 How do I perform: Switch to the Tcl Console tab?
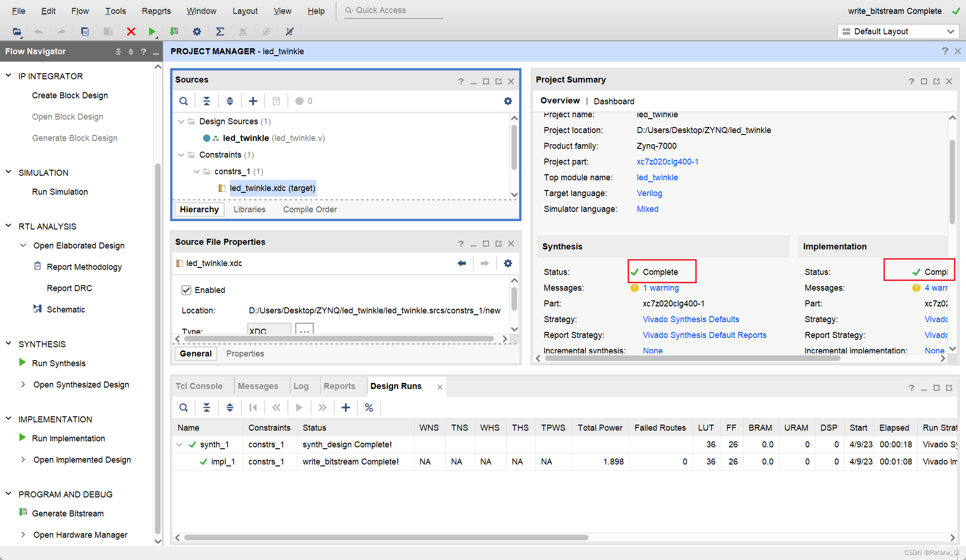pyautogui.click(x=199, y=386)
